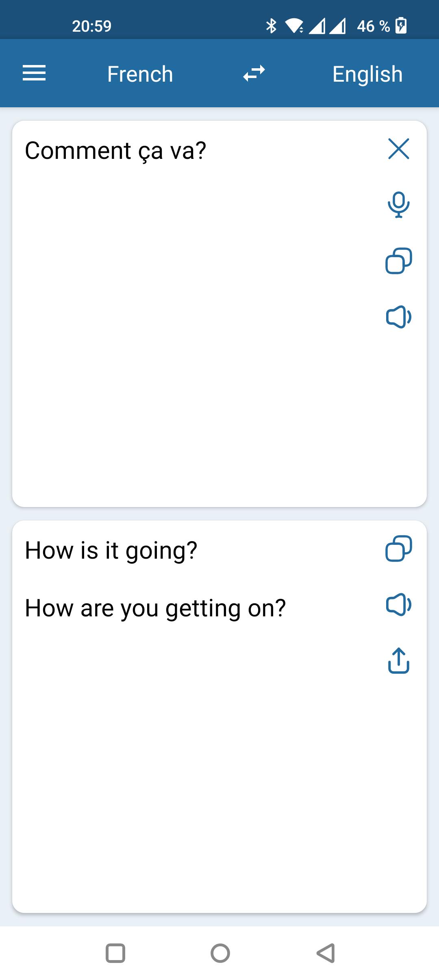Choose English target language
This screenshot has width=439, height=980.
coord(367,74)
